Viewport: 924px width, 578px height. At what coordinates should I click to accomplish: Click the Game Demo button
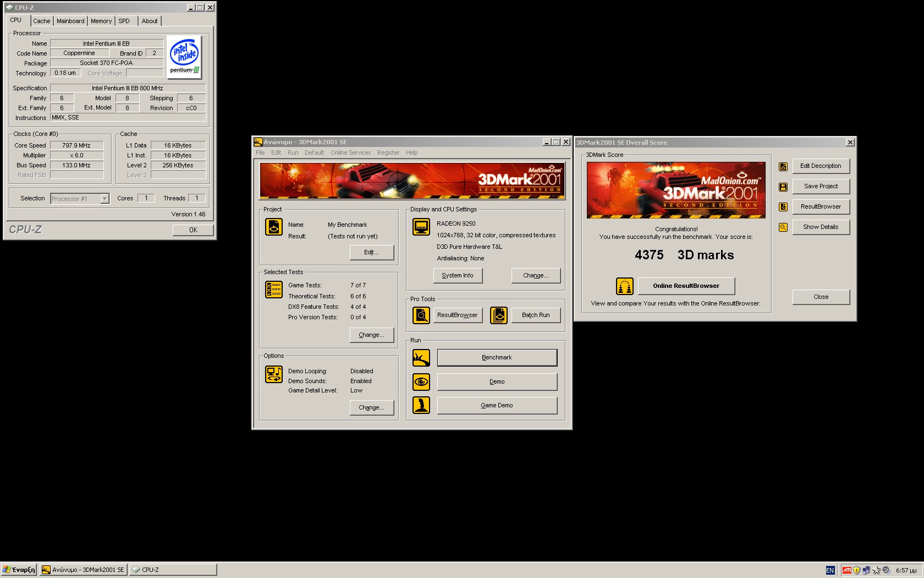pyautogui.click(x=497, y=405)
